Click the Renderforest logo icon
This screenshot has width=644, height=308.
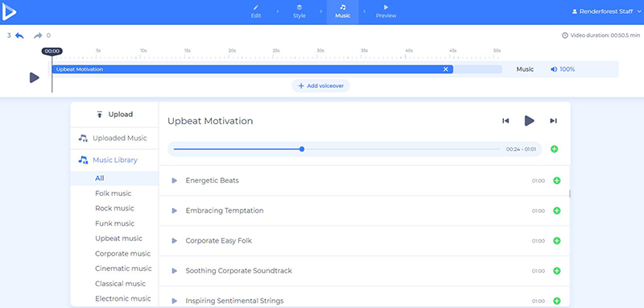pos(9,12)
